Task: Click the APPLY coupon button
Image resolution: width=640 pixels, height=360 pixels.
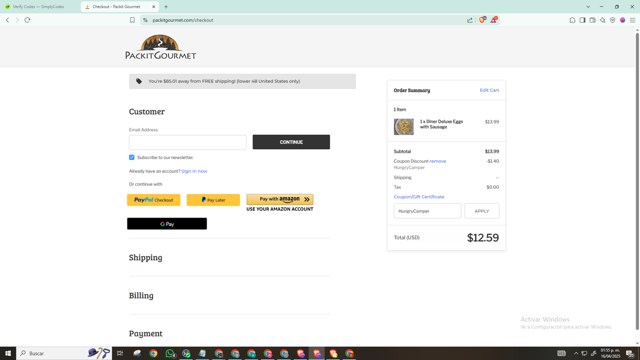Action: pos(482,211)
